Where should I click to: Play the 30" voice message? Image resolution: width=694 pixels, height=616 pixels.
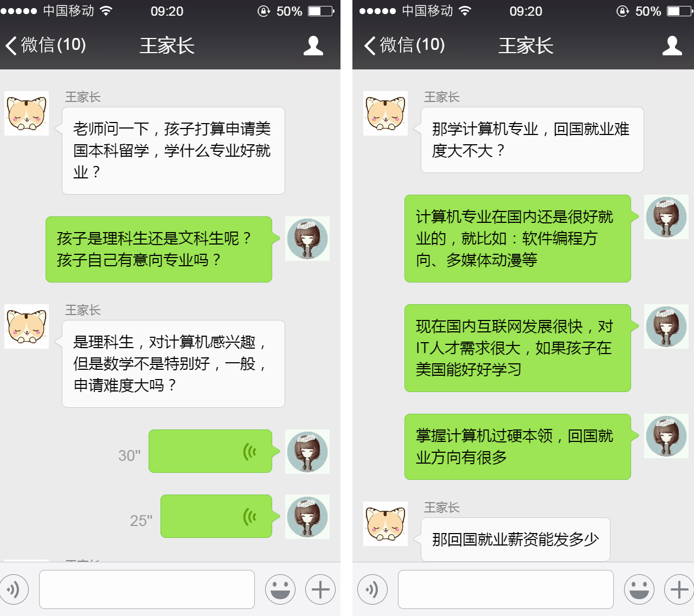click(x=210, y=451)
